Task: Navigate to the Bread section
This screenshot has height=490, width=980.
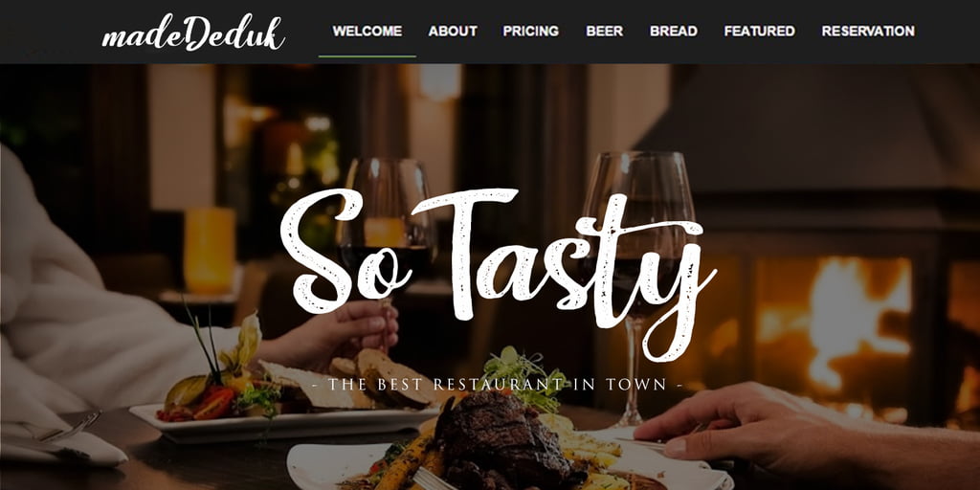Action: coord(673,32)
